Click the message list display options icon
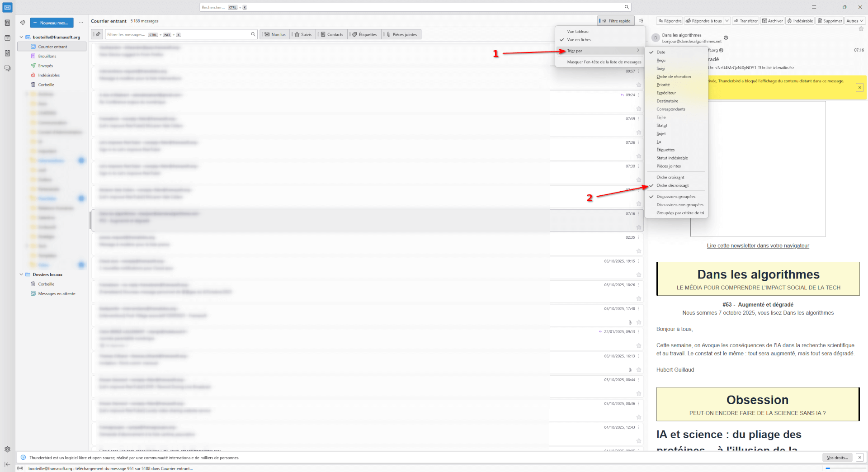This screenshot has width=868, height=472. pyautogui.click(x=641, y=21)
